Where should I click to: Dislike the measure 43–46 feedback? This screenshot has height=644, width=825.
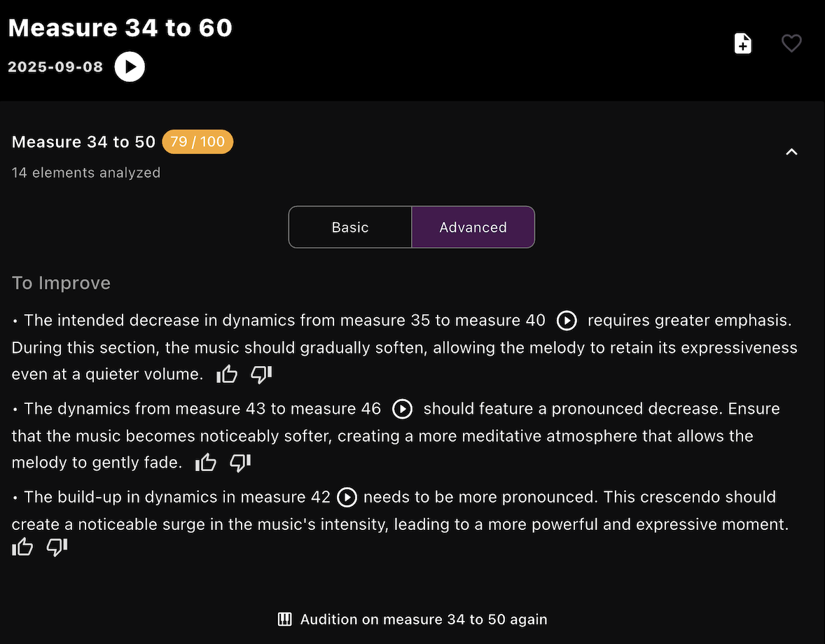pyautogui.click(x=240, y=463)
